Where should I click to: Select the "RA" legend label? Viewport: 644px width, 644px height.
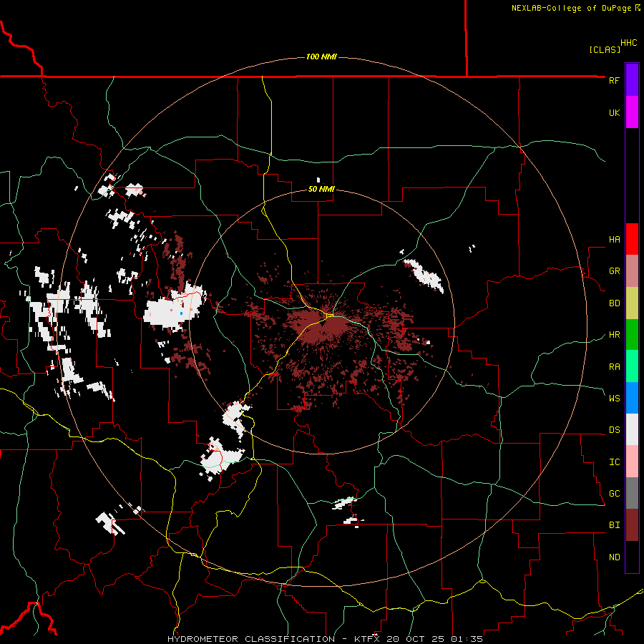point(614,367)
